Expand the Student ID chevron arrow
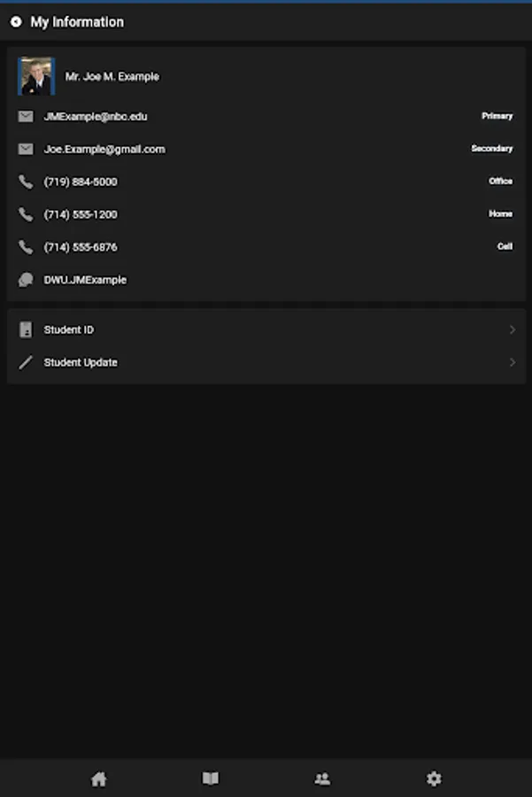The image size is (532, 797). (513, 330)
